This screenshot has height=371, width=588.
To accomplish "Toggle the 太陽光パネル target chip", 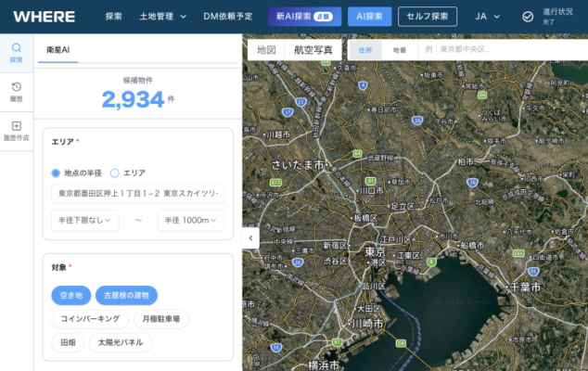I will pyautogui.click(x=121, y=342).
